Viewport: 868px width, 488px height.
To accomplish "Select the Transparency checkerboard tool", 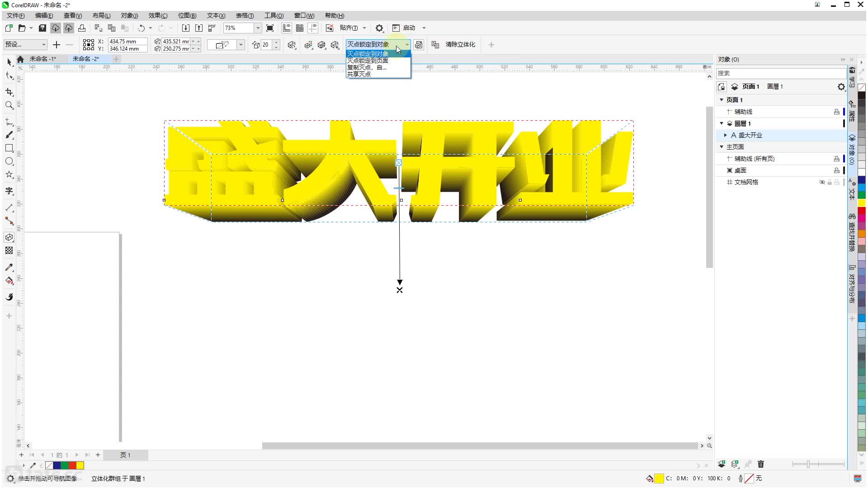I will 9,250.
